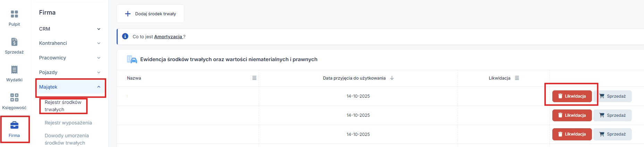Open Dowody umorzenia środków trwałych item
Image resolution: width=644 pixels, height=147 pixels.
point(67,139)
